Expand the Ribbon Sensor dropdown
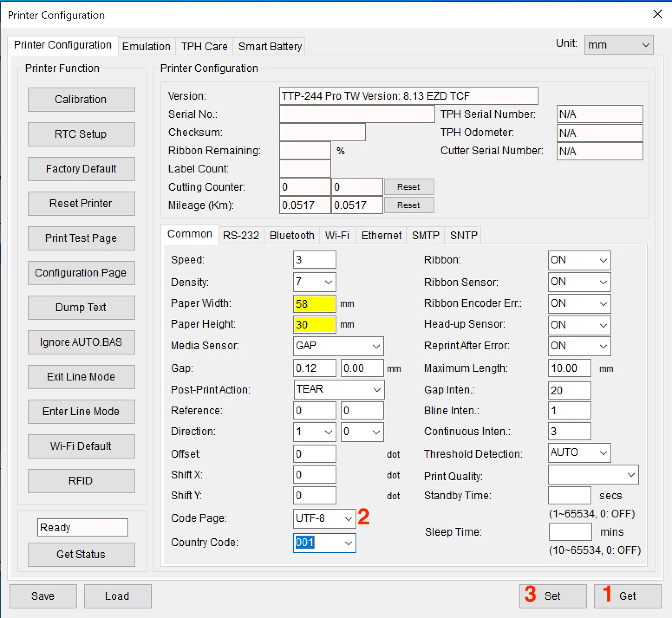The height and width of the screenshot is (618, 672). (579, 282)
